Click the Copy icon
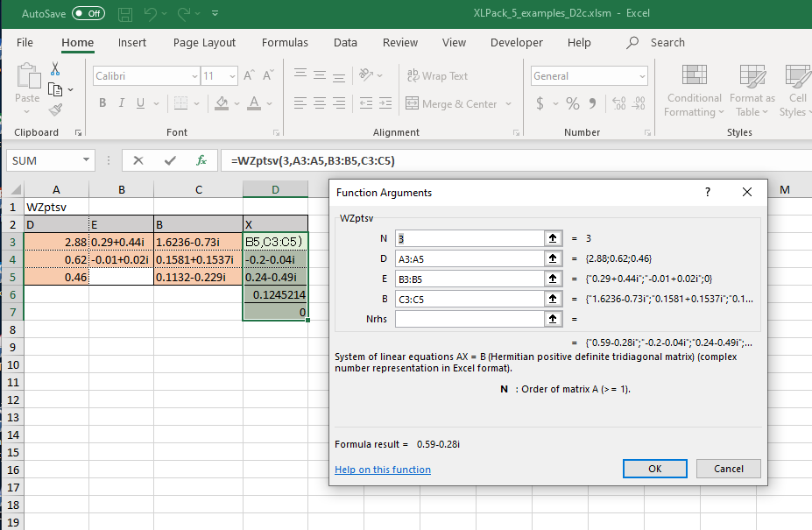The height and width of the screenshot is (530, 812). [55, 89]
